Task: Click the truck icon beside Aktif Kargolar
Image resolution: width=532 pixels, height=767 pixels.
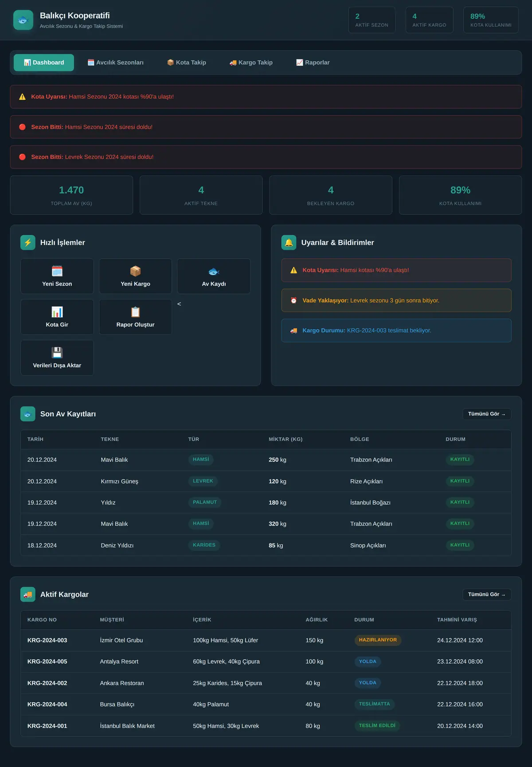Action: point(28,594)
